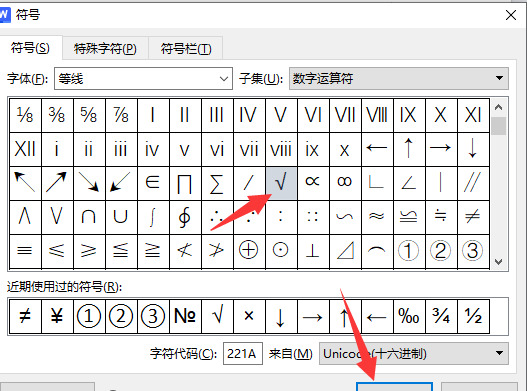The width and height of the screenshot is (527, 391).
Task: Choose the infinity ∞ symbol
Action: pyautogui.click(x=345, y=183)
